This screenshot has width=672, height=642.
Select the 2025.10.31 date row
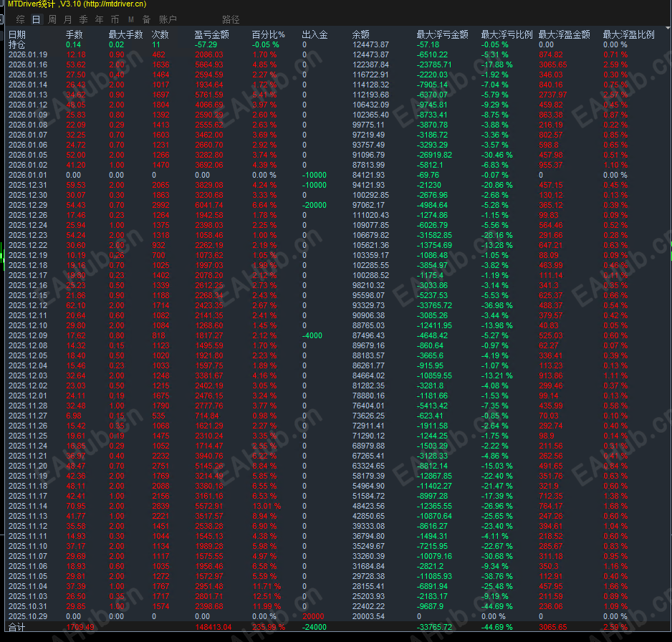(x=28, y=606)
